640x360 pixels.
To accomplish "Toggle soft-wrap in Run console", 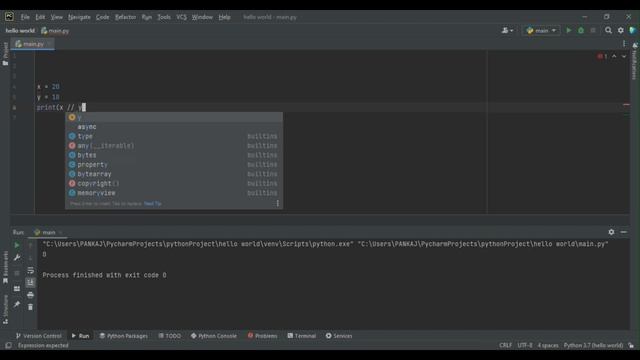I will pos(31,270).
